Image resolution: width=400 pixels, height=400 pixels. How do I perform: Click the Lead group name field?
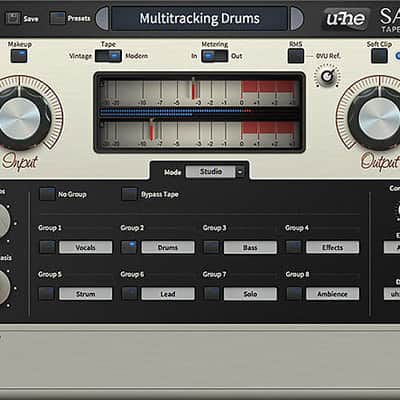(x=168, y=294)
